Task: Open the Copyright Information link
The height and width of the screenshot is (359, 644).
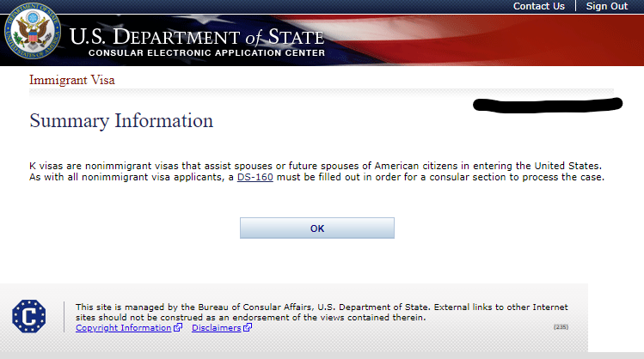Action: (x=123, y=328)
